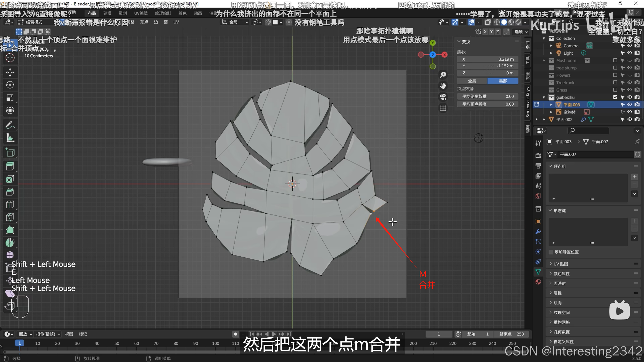This screenshot has height=362, width=644.
Task: Open the 顶点 menu
Action: click(144, 22)
